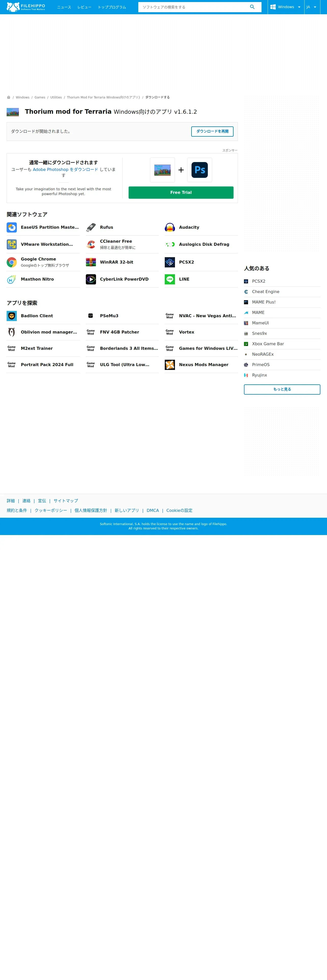Open the レビュー menu
Image resolution: width=327 pixels, height=980 pixels.
(x=84, y=7)
